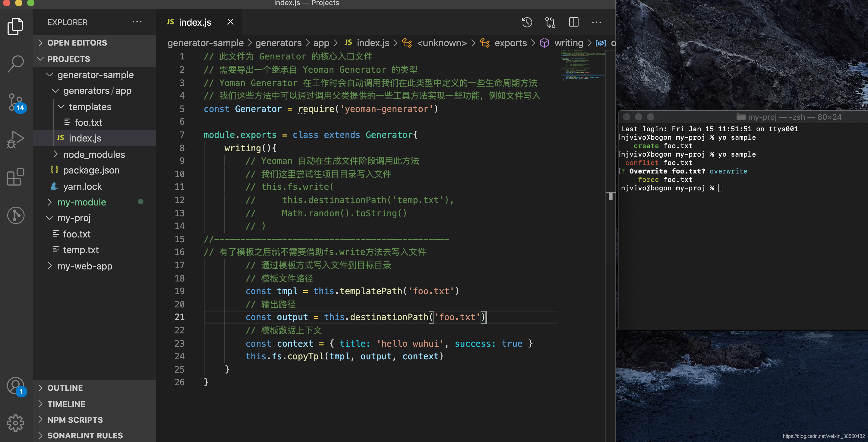
Task: Click on line 24 in editor
Action: pyautogui.click(x=345, y=356)
